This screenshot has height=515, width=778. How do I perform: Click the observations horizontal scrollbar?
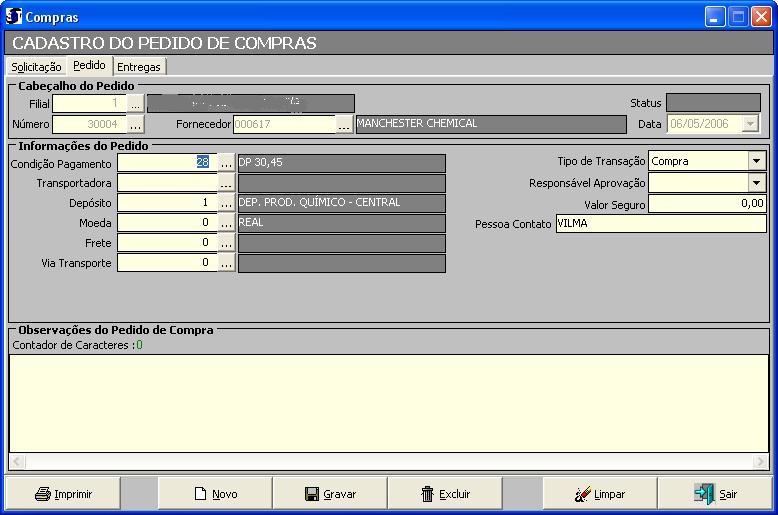coord(389,462)
